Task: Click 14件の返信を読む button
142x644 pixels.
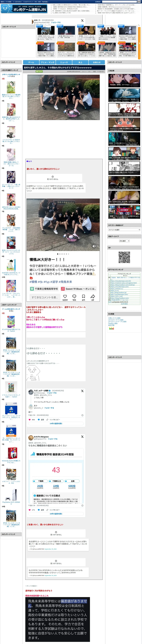Action: click(x=56, y=424)
